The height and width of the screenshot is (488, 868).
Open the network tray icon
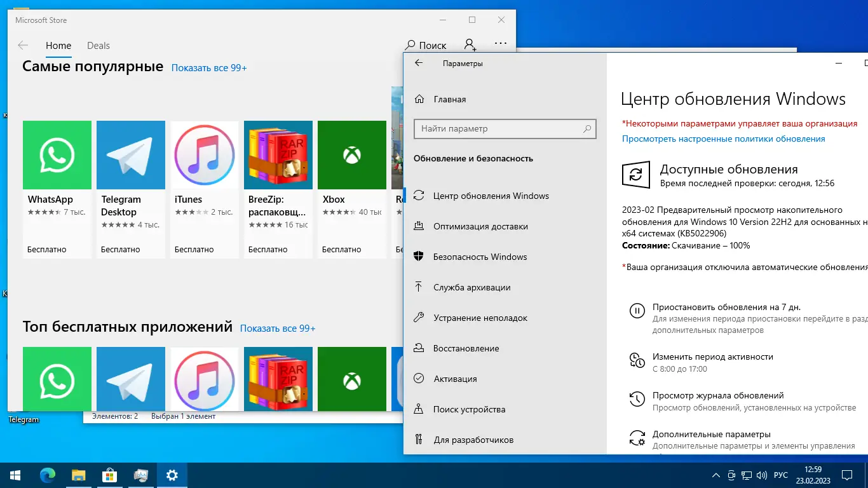[x=747, y=475]
